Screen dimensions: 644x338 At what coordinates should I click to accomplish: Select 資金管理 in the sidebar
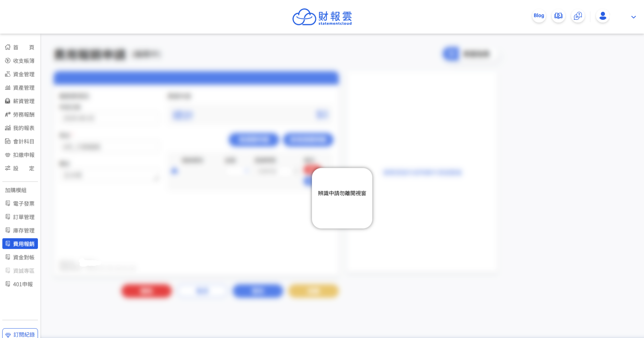coord(20,74)
